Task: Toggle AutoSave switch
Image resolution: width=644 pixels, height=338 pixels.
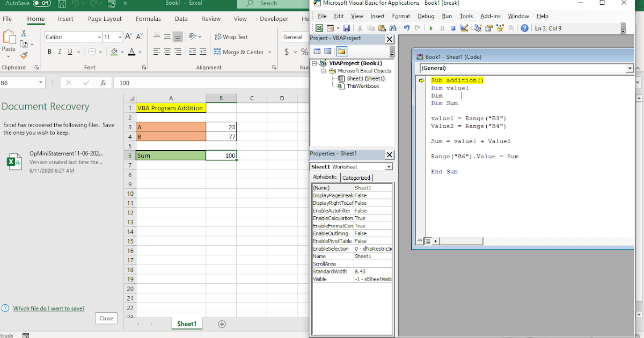Action: coord(41,3)
